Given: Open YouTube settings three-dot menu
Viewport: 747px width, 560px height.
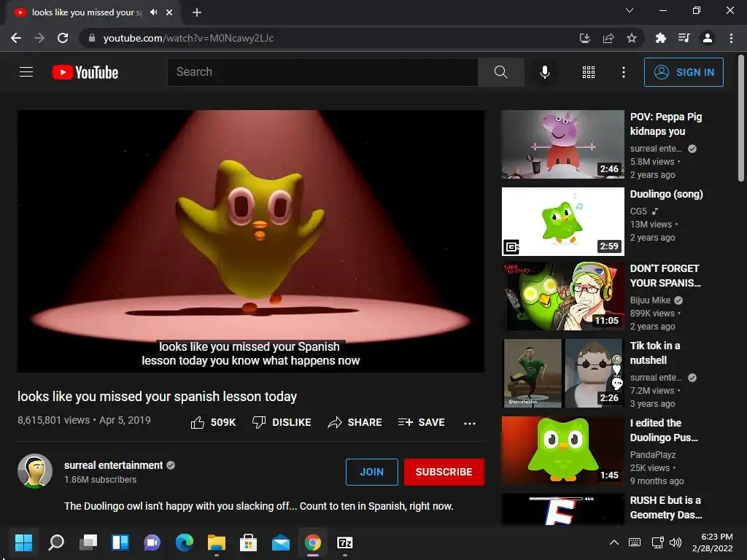Looking at the screenshot, I should [x=623, y=72].
